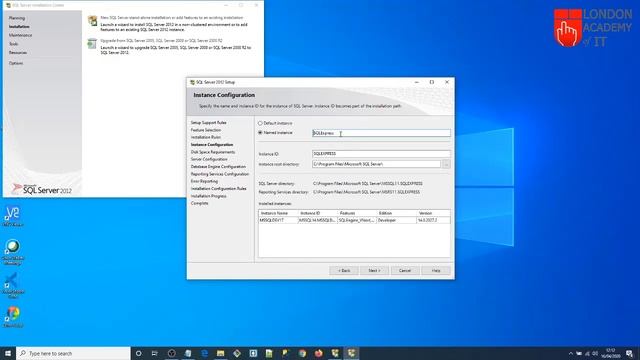
Task: Select the Feature Selection step
Action: [x=206, y=130]
